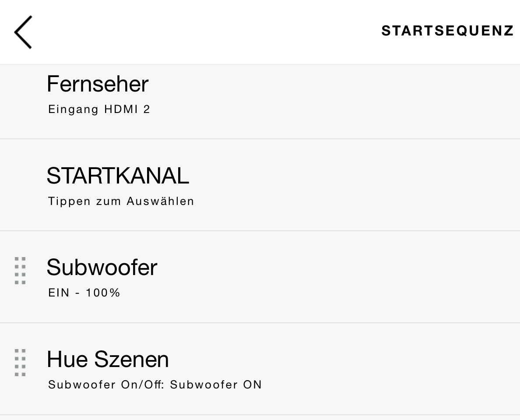Select the STARTKANAL heading

point(118,176)
